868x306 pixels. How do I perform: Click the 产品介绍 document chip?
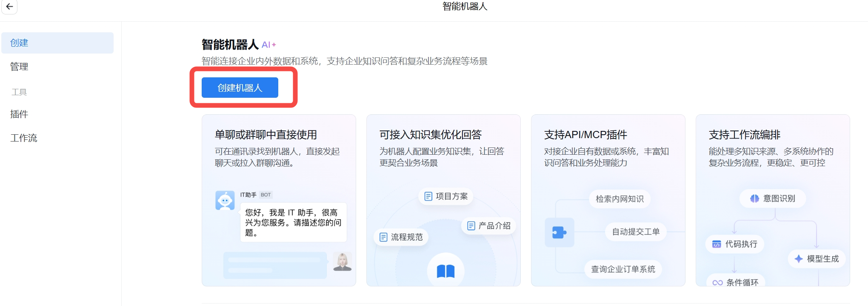489,226
